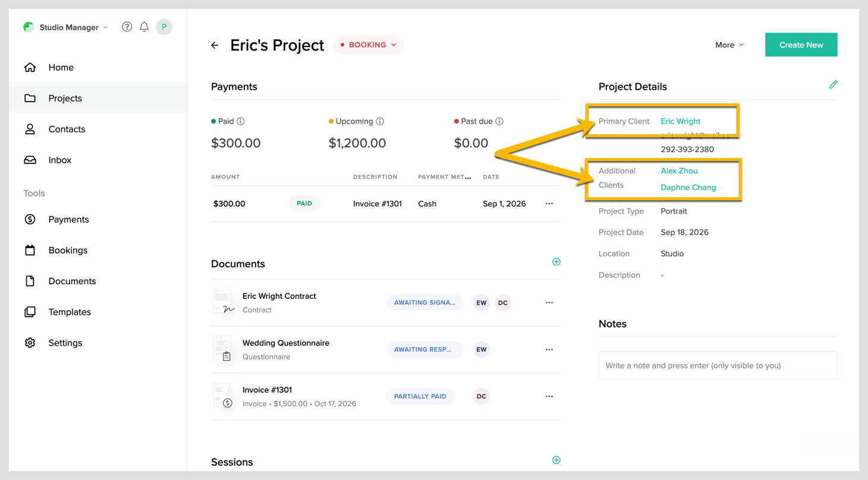
Task: Open the Daphne Chang client link
Action: pyautogui.click(x=688, y=187)
